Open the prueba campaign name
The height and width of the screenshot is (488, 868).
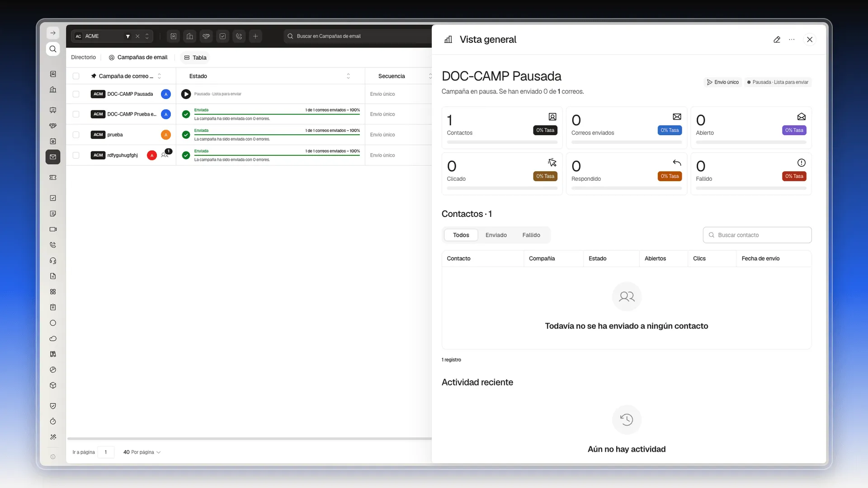pos(115,135)
